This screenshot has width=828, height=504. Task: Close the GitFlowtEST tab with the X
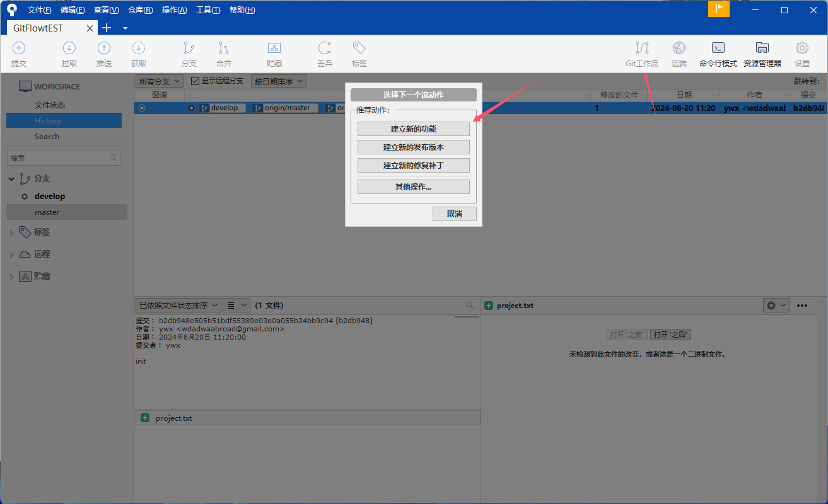(90, 28)
